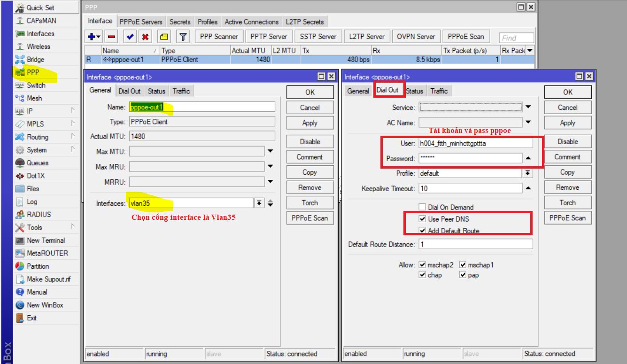627x364 pixels.
Task: Click the red minus remove icon
Action: pos(111,37)
